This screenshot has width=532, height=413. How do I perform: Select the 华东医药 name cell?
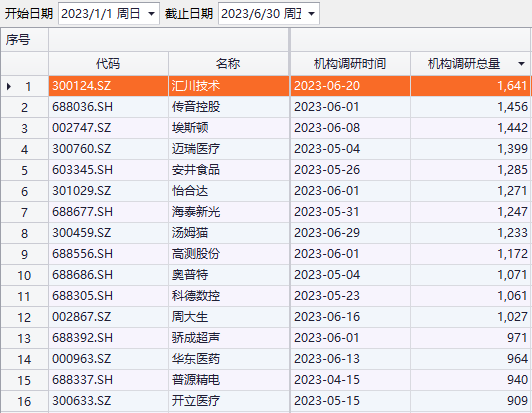pos(229,359)
